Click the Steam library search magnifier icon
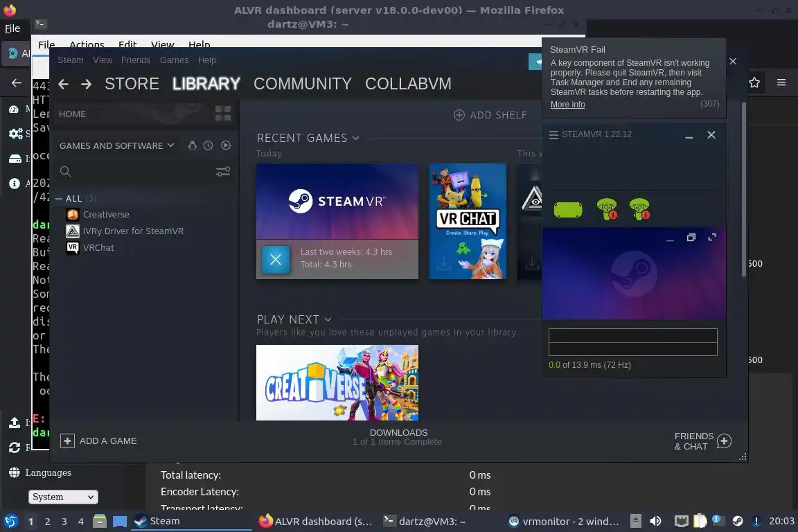The image size is (798, 532). 66,172
